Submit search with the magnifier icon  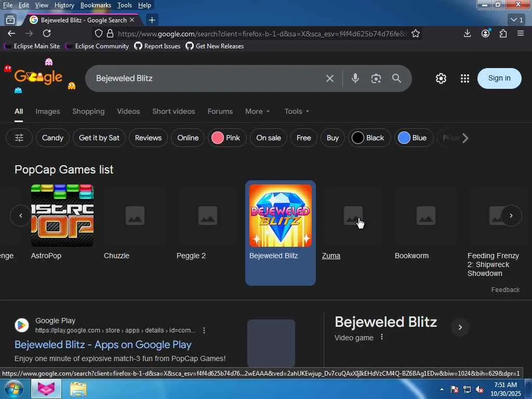(396, 78)
